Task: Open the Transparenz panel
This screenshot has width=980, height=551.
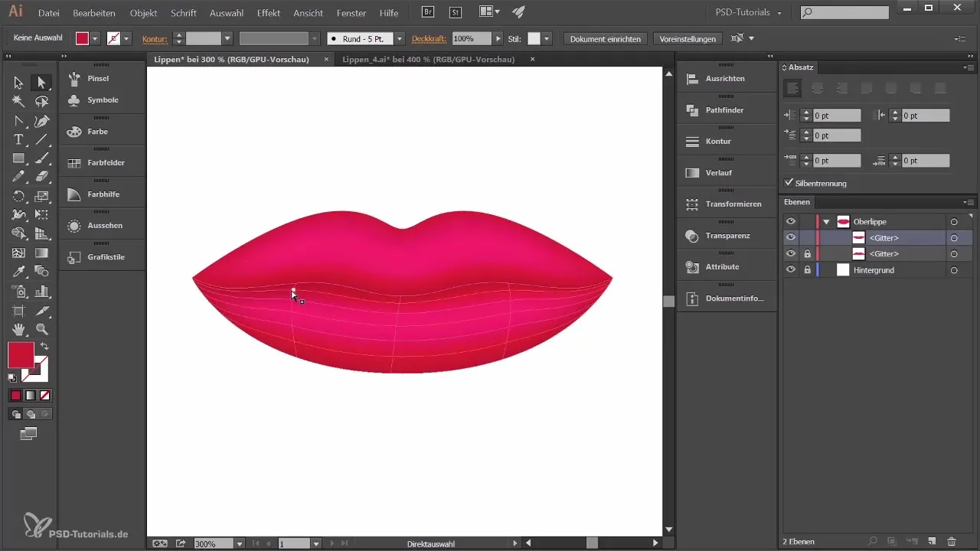Action: (726, 236)
